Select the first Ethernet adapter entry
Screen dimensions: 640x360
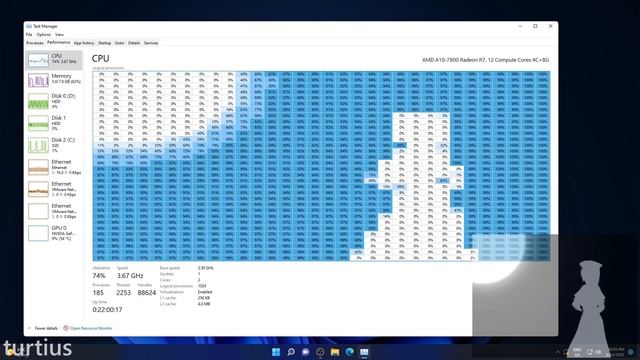pyautogui.click(x=54, y=167)
